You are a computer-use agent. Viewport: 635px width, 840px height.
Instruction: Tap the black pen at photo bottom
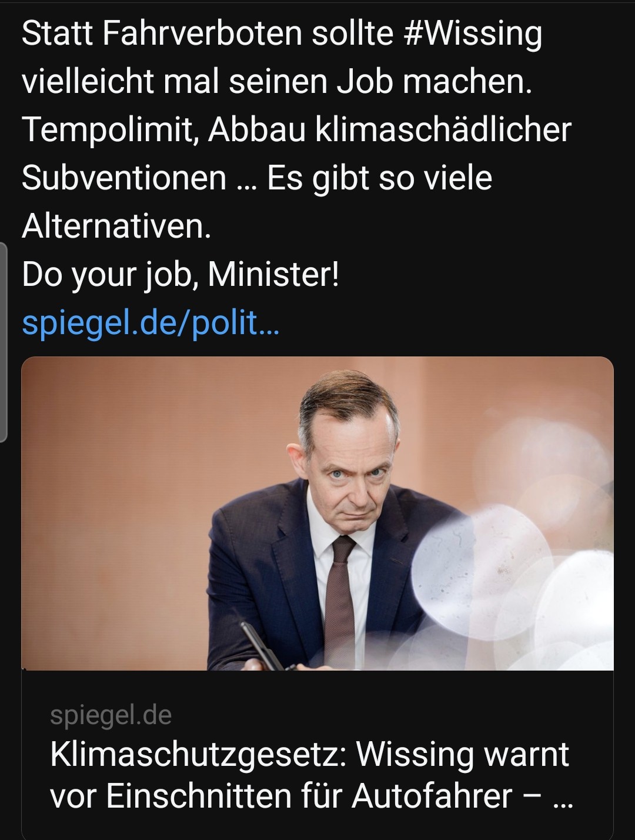(x=263, y=647)
